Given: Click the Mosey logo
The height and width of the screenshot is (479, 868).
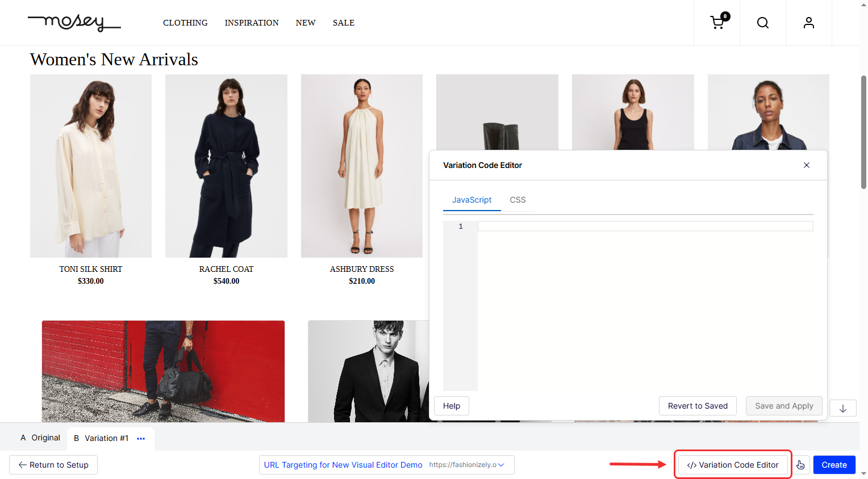Looking at the screenshot, I should click(74, 23).
